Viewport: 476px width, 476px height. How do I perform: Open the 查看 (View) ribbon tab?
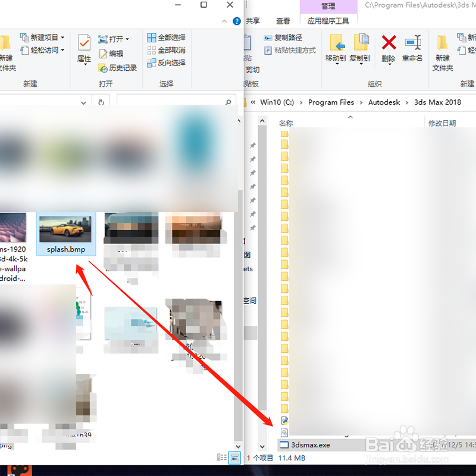[x=283, y=21]
